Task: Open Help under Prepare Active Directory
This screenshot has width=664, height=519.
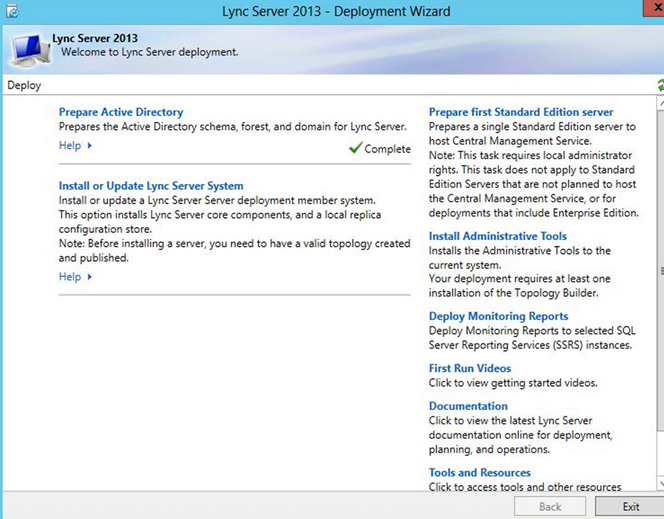Action: tap(70, 146)
